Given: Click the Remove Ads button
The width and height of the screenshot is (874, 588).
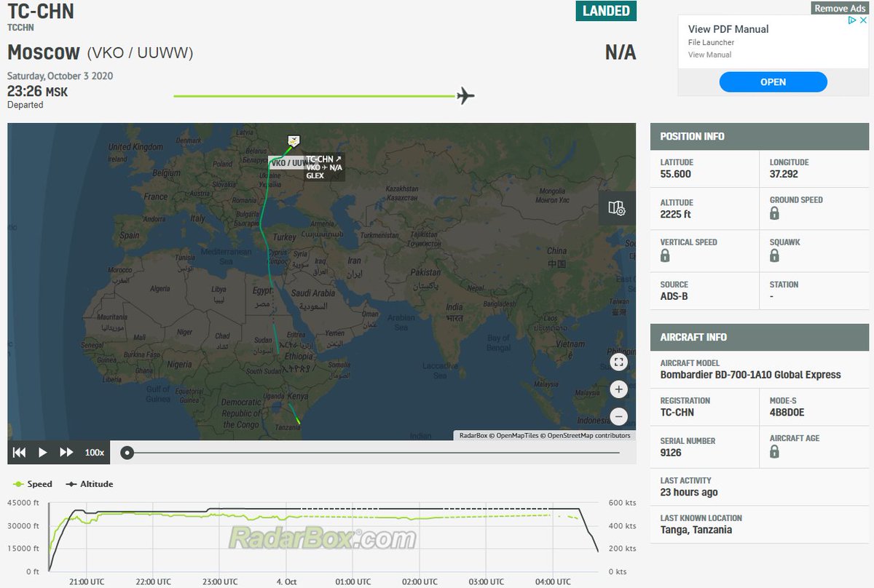Looking at the screenshot, I should [840, 8].
